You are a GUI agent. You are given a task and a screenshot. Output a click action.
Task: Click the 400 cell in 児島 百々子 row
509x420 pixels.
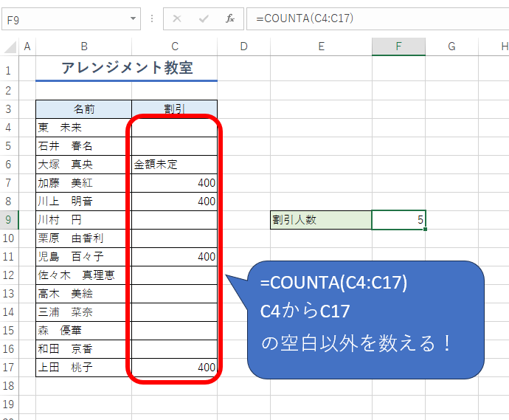(175, 257)
